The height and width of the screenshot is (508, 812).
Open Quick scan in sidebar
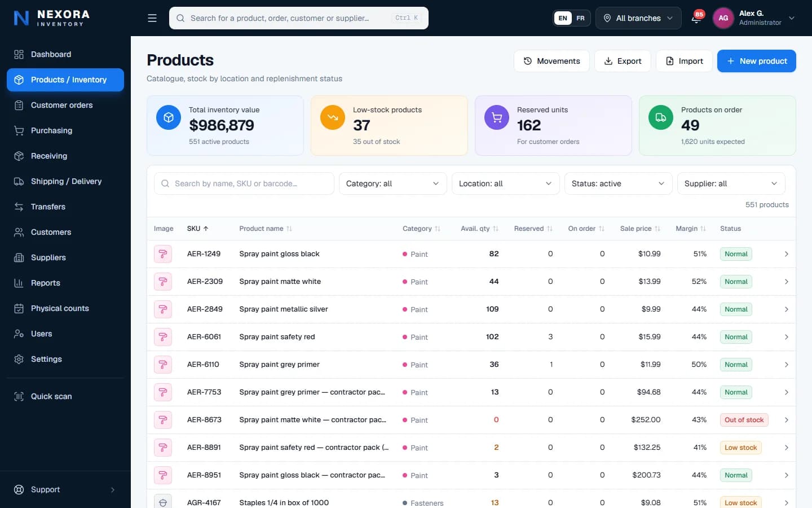[65, 396]
